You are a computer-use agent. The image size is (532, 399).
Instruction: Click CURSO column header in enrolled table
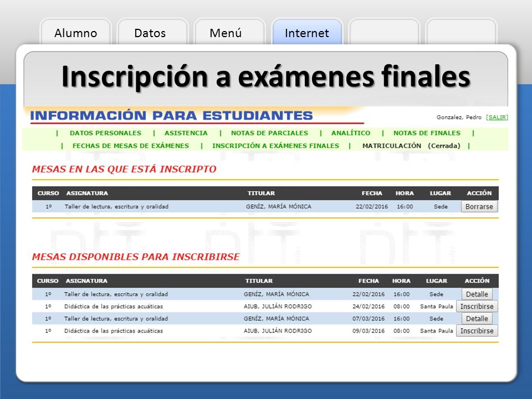(48, 193)
